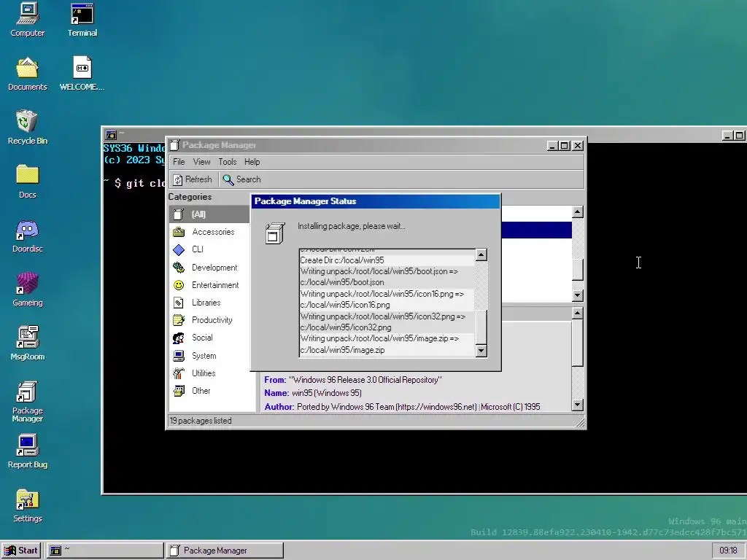Click the Start button
Image resolution: width=747 pixels, height=560 pixels.
(x=21, y=551)
